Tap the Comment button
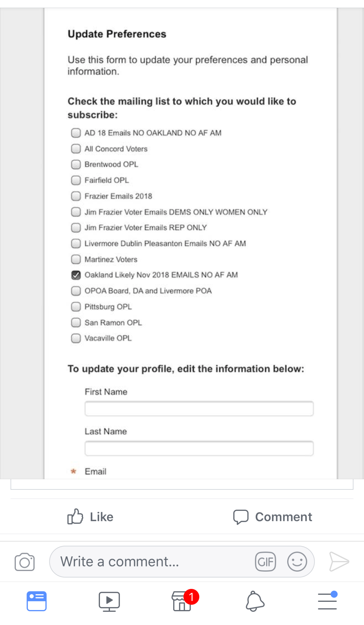The image size is (364, 625). coord(273,517)
